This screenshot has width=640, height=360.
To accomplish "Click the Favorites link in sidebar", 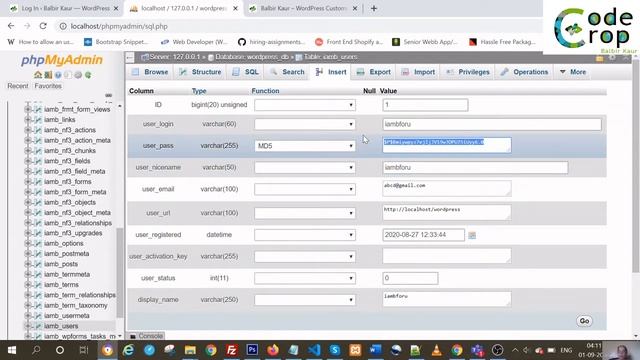I will point(48,86).
